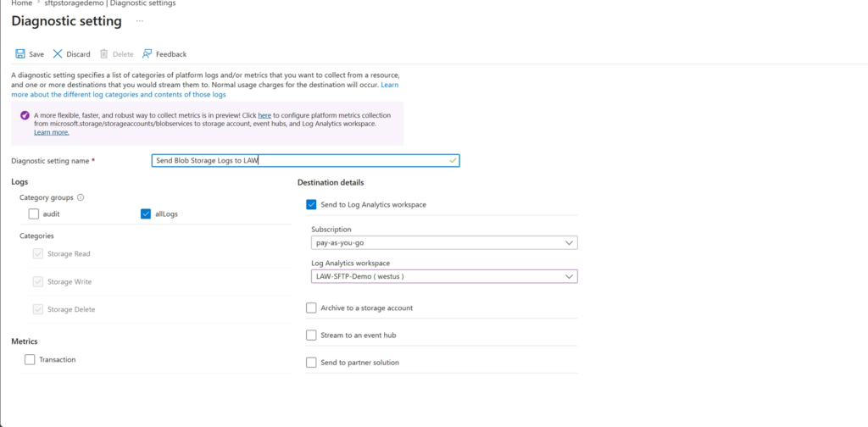Viewport: 868px width, 427px height.
Task: Click the purple preview notice icon
Action: [x=24, y=115]
